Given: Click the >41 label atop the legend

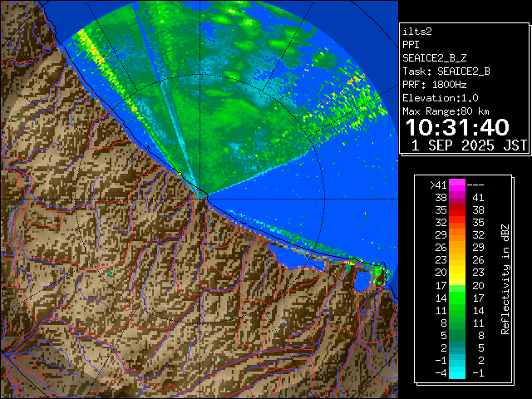Looking at the screenshot, I should coord(438,185).
